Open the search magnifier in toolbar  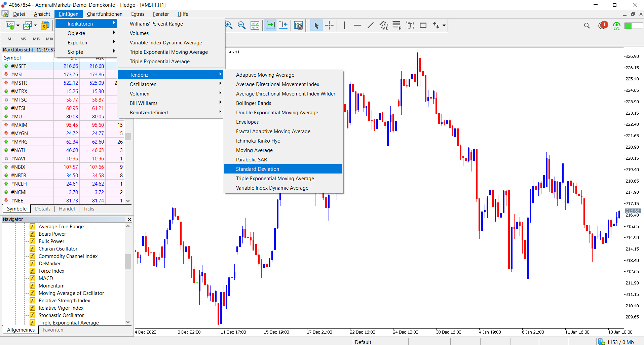[x=587, y=26]
